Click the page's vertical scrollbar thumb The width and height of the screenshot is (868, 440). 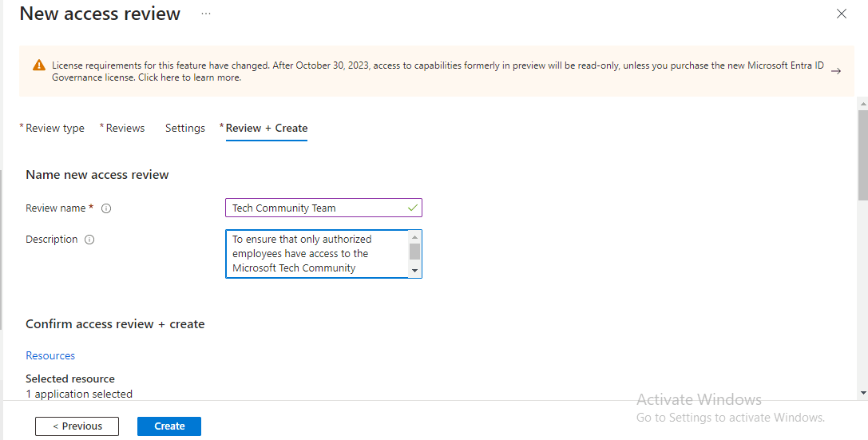(x=862, y=156)
